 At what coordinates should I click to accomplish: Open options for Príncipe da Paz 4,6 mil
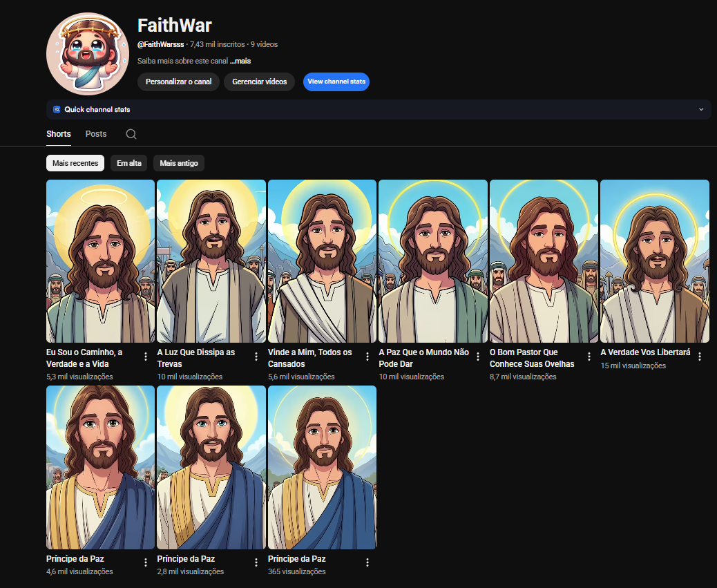pos(146,563)
